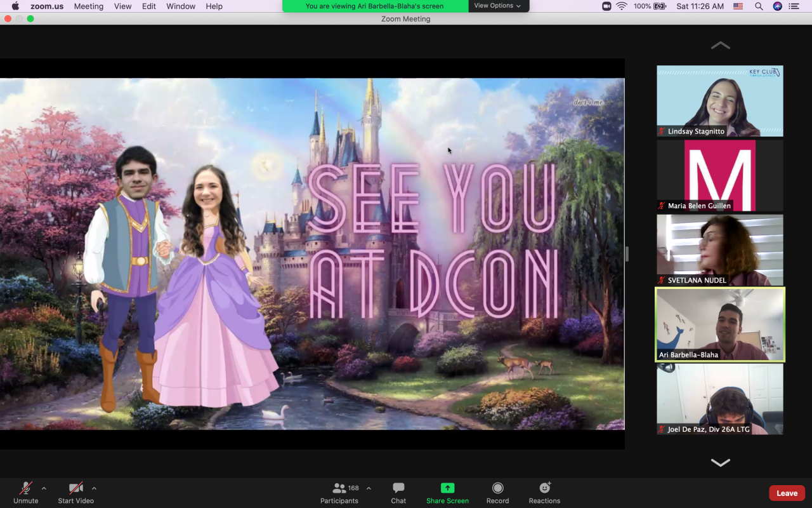Click the red Leave button
Viewport: 812px width, 508px height.
(787, 493)
